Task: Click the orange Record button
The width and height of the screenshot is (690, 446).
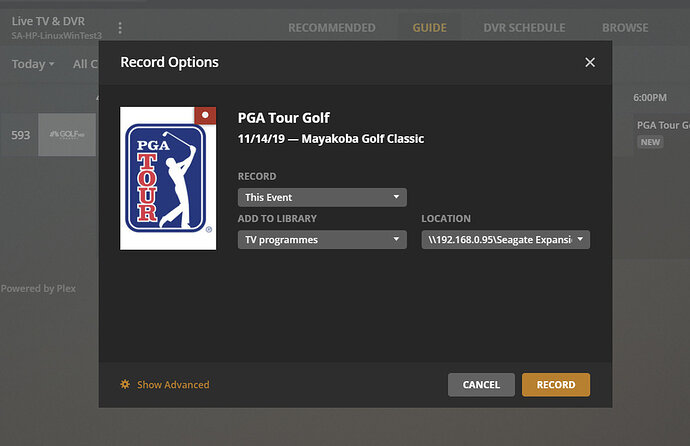Action: (x=556, y=385)
